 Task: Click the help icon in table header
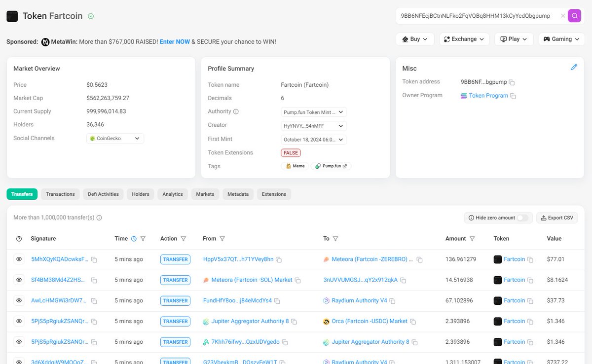(x=19, y=239)
